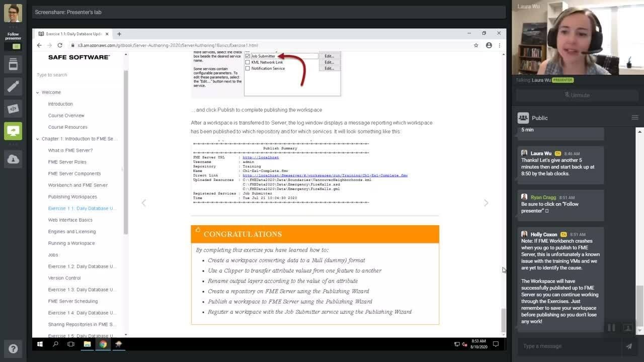Click the SAFE SOFTWARE logo
Screen dimensions: 644x362
[x=79, y=57]
